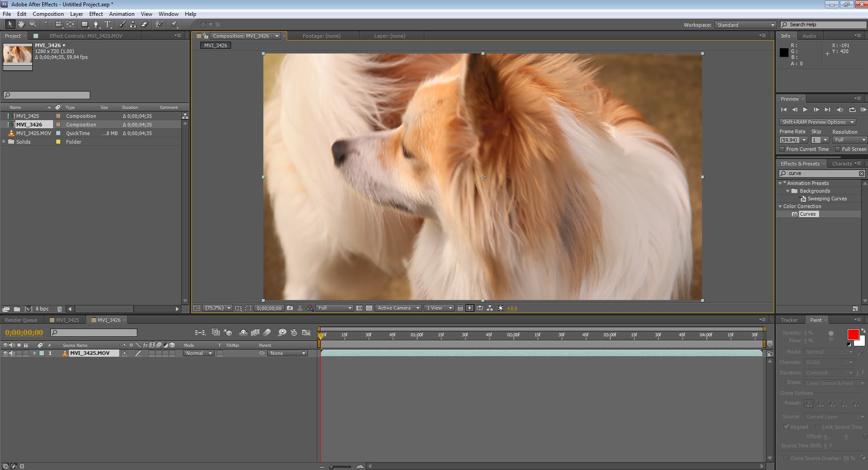This screenshot has width=868, height=470.
Task: Expand the MVI_3425.MOV layer properties
Action: click(x=34, y=354)
